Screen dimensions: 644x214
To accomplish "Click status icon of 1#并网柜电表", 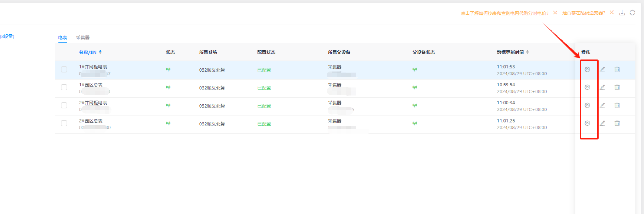I will click(x=168, y=69).
